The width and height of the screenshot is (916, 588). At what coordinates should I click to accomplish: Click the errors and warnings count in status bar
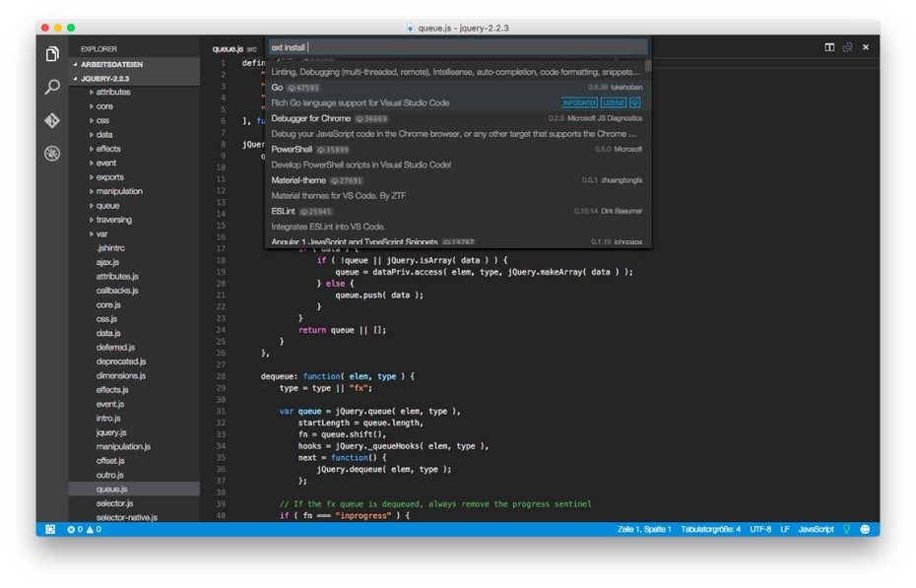pos(84,530)
